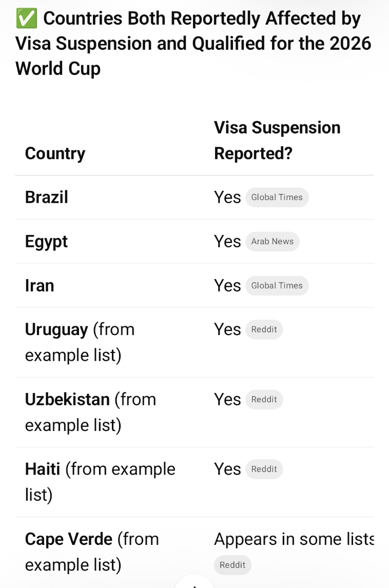
Task: Tap the scroll-down arrow button at bottom
Action: click(194, 583)
